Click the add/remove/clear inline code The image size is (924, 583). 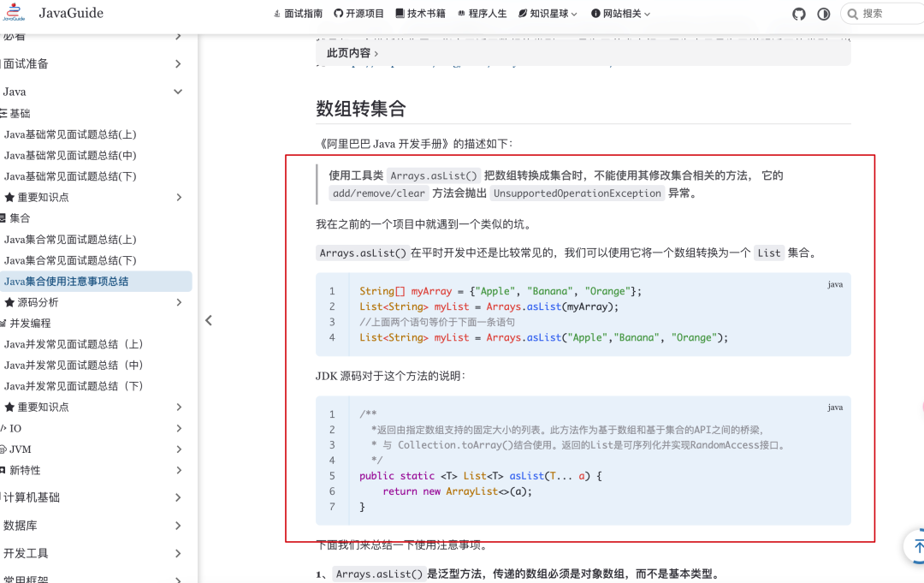379,193
